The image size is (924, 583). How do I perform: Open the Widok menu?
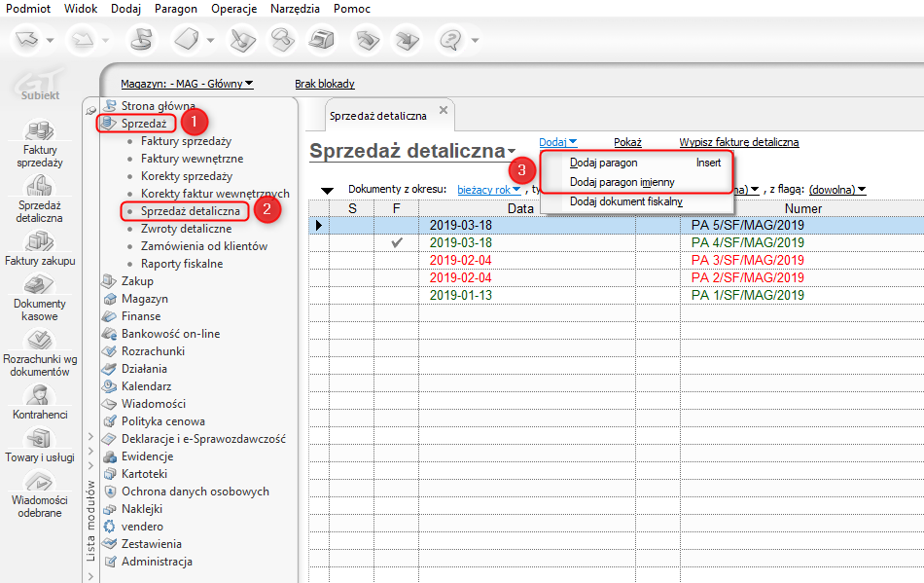[81, 8]
